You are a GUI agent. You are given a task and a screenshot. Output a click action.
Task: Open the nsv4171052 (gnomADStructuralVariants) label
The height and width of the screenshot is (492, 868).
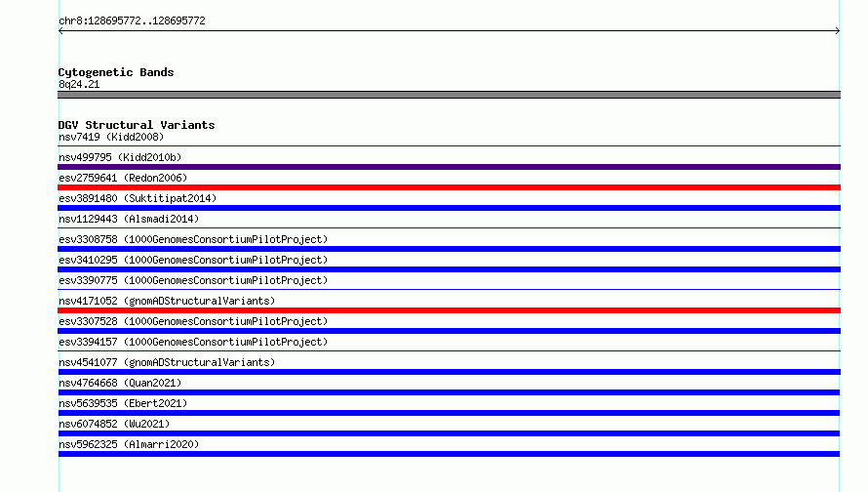167,301
